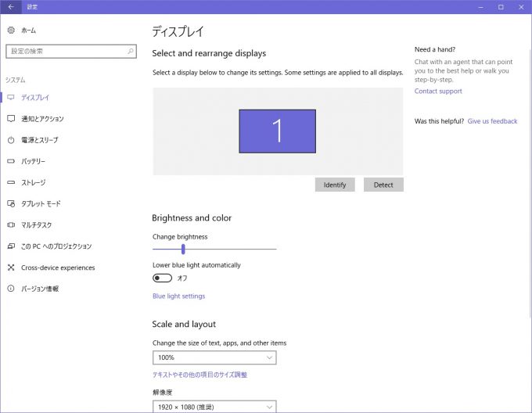Open この PC へのプロジェクション page

pyautogui.click(x=56, y=246)
